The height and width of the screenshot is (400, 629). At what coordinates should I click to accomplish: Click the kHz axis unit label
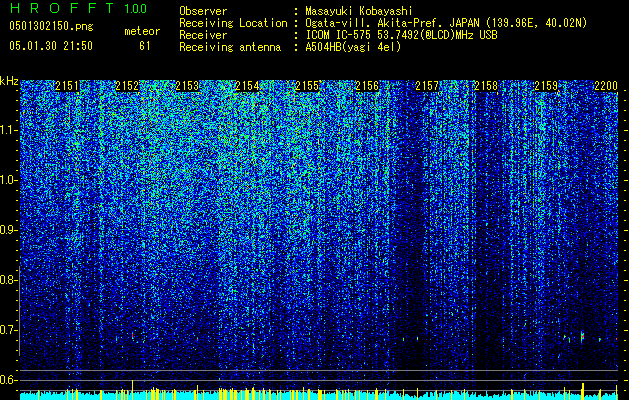pos(9,82)
